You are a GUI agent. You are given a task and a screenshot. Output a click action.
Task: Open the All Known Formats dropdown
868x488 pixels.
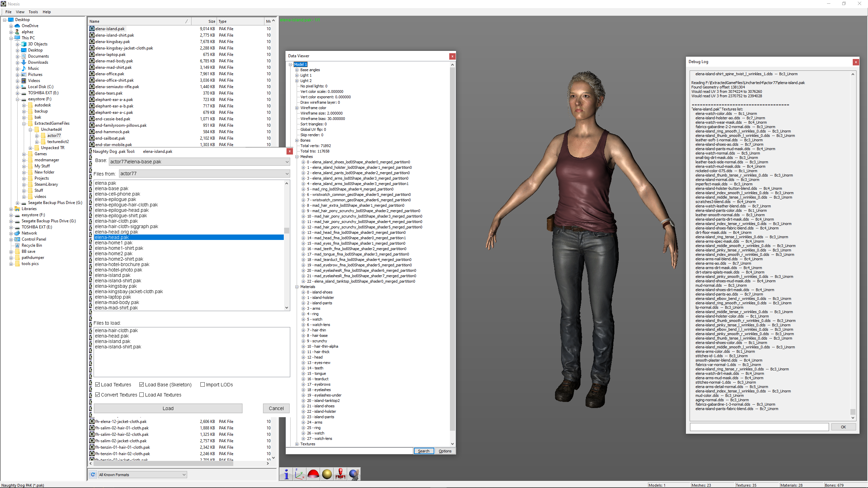tap(184, 474)
